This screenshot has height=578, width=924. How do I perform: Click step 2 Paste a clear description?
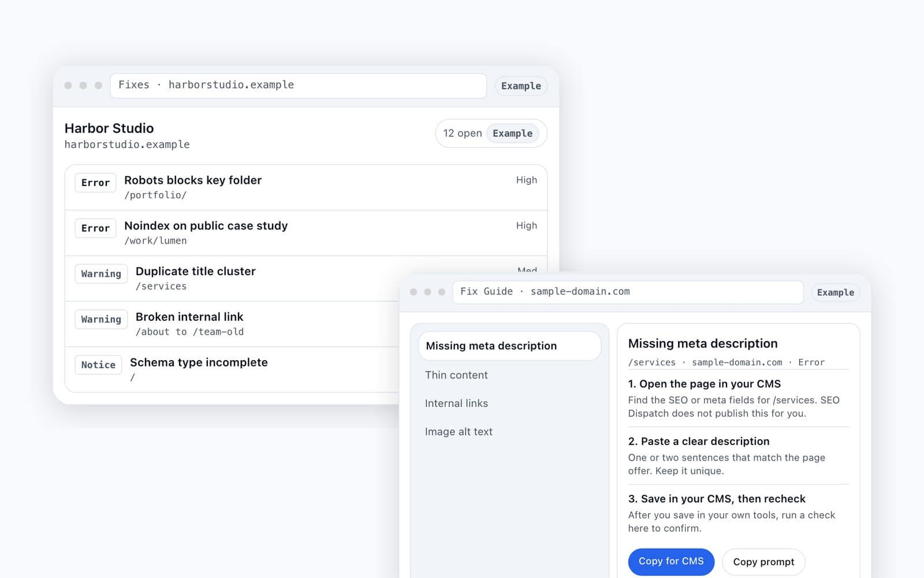[699, 442]
